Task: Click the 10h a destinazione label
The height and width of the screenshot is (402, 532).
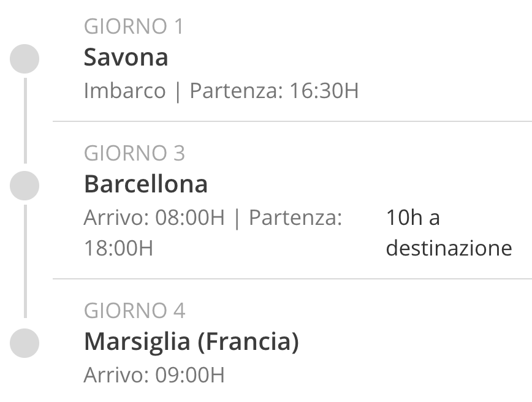Action: [x=449, y=233]
